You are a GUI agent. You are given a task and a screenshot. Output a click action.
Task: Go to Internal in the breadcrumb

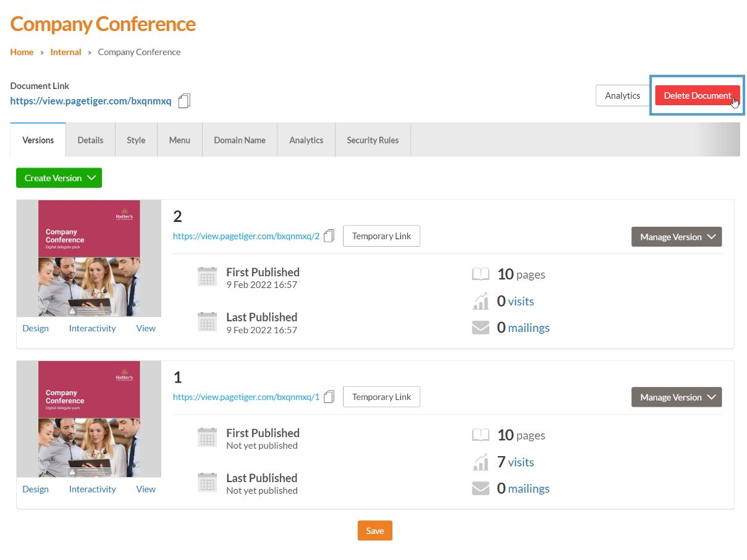[x=65, y=52]
